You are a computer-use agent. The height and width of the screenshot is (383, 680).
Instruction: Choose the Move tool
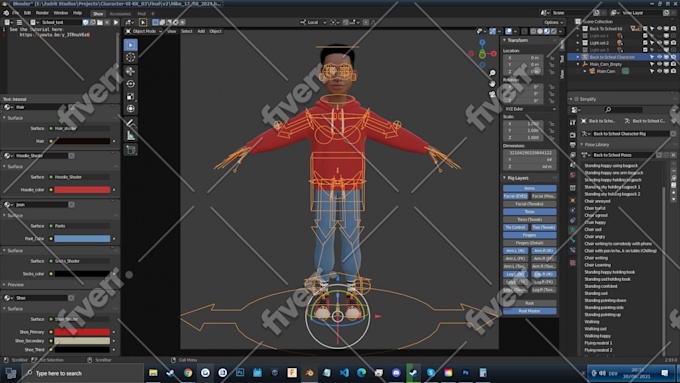point(131,71)
